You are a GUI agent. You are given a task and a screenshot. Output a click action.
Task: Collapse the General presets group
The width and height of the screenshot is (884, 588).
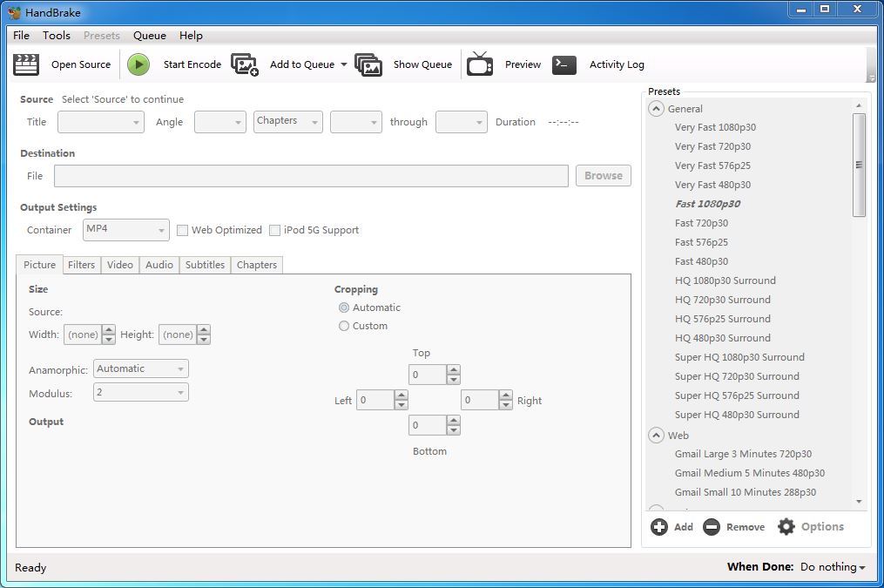click(656, 108)
